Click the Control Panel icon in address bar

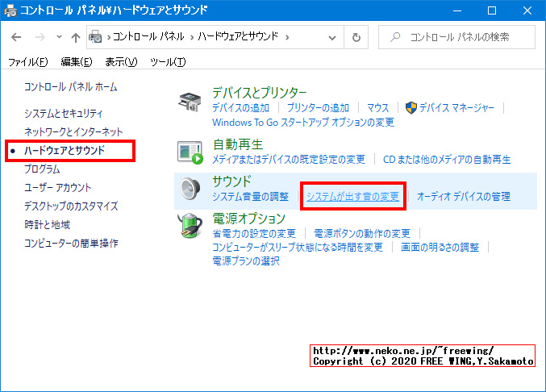(x=95, y=36)
